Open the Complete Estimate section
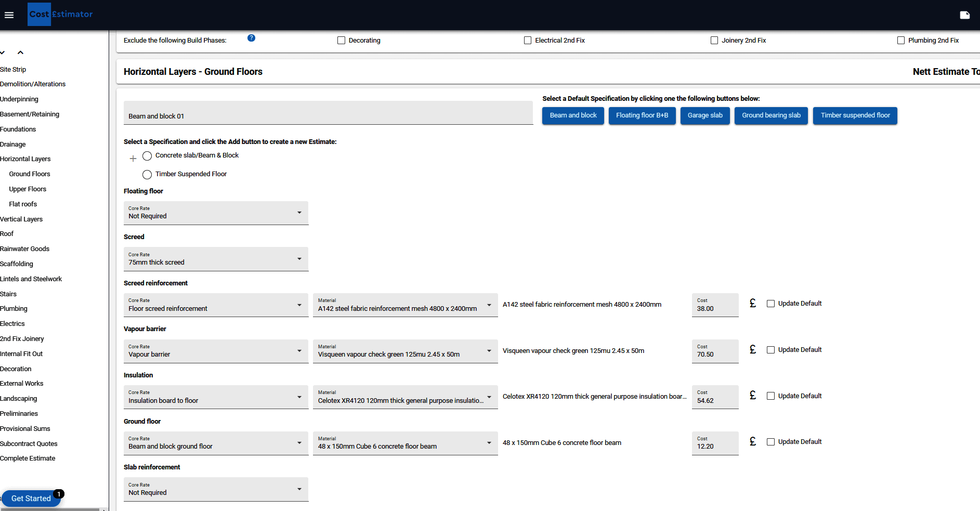This screenshot has height=511, width=980. pyautogui.click(x=28, y=458)
